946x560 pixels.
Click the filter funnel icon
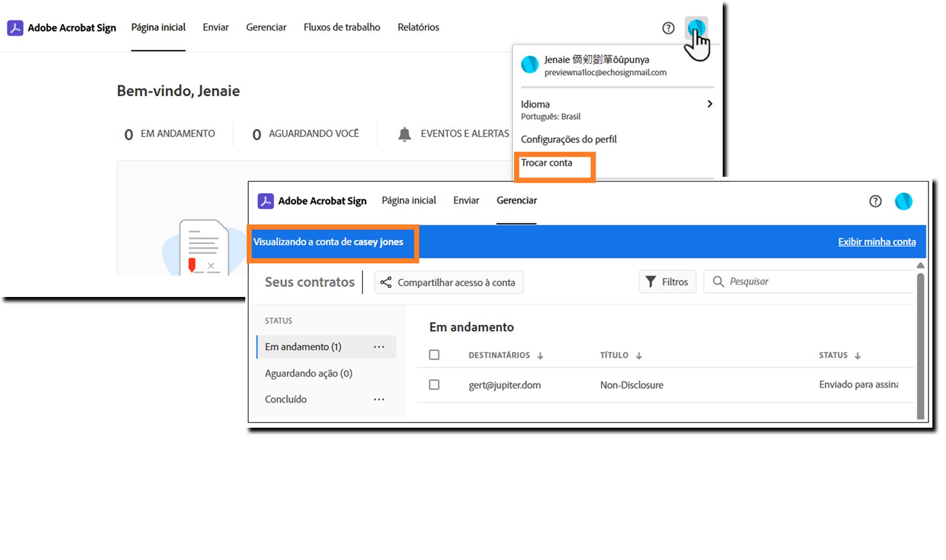(x=651, y=282)
